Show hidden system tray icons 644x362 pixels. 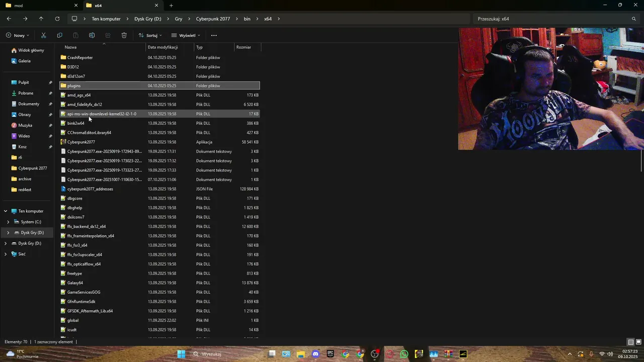click(570, 354)
